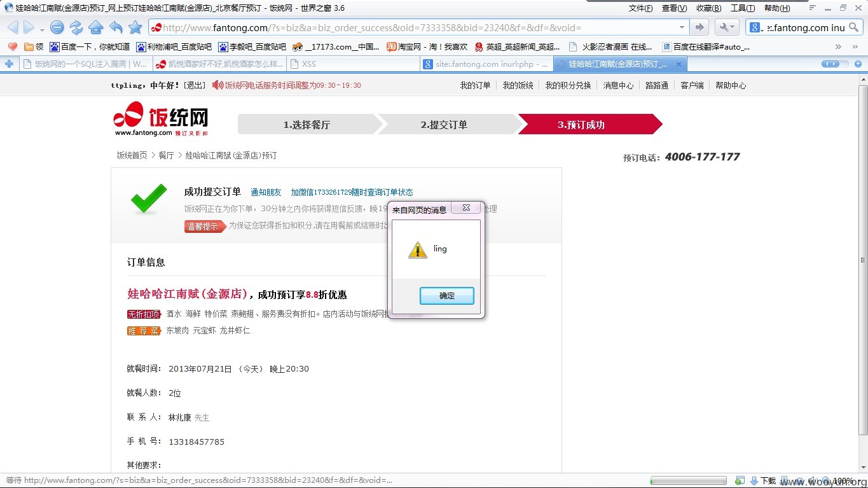Go forward using the browser forward arrow
This screenshot has height=488, width=868.
[29, 27]
